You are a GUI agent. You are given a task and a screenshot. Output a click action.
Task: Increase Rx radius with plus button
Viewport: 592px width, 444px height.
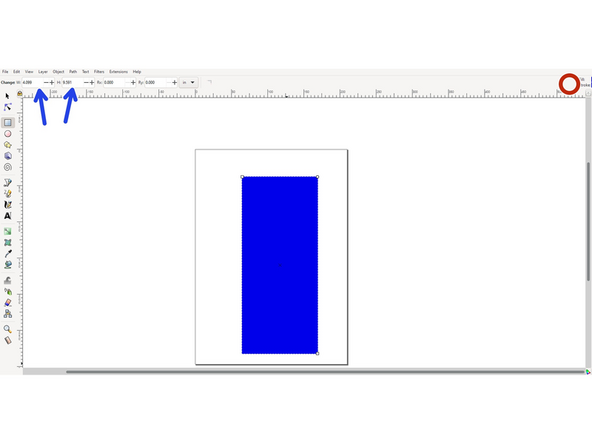point(133,82)
